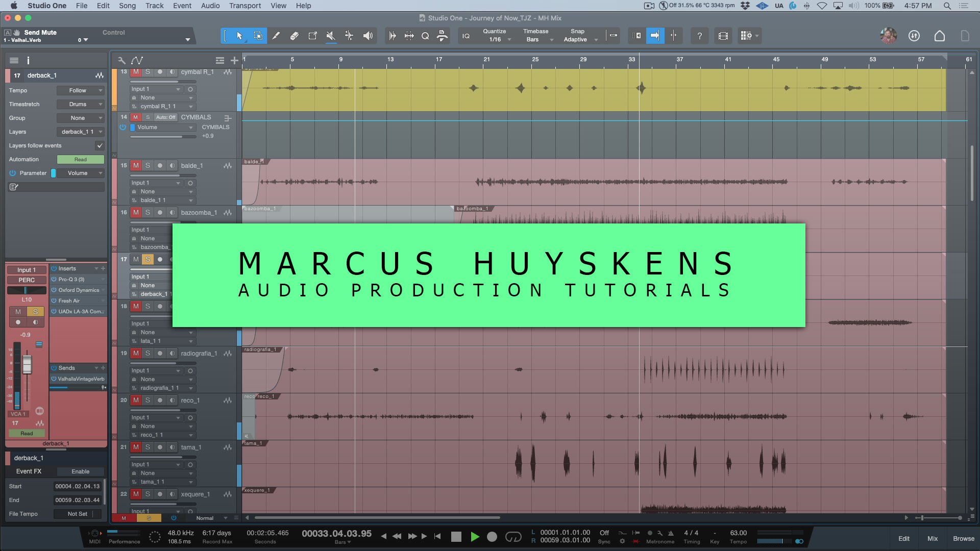
Task: Open the Song menu
Action: (x=127, y=6)
